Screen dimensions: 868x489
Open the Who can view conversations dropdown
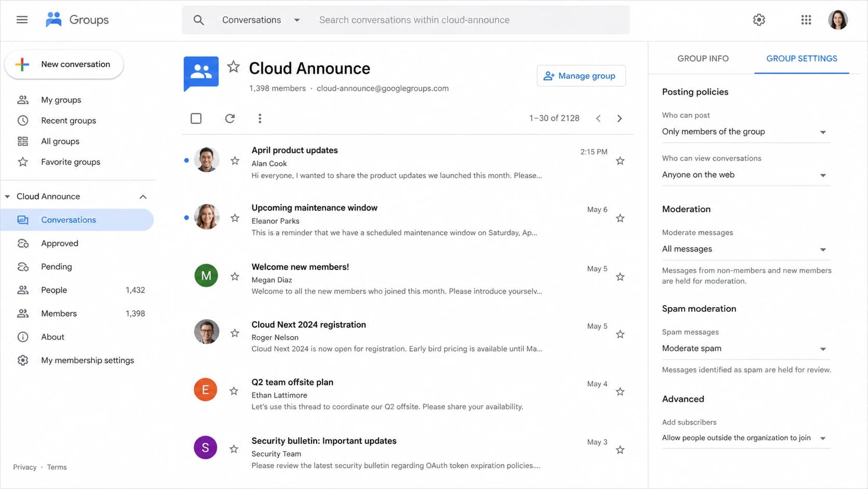(x=745, y=175)
